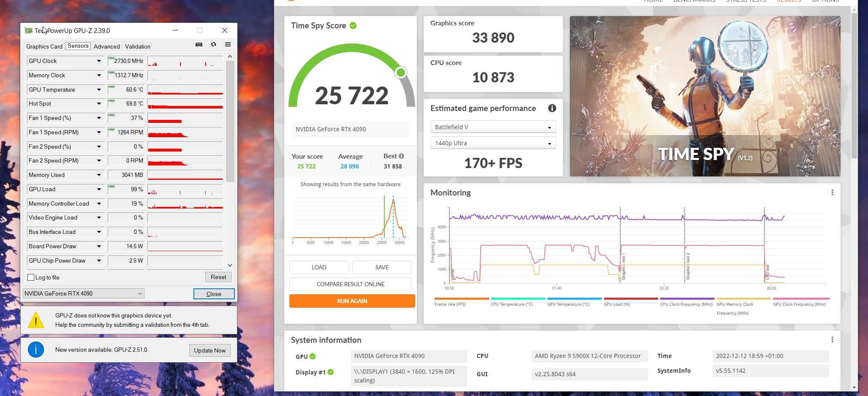Click the info icon next to Best score
This screenshot has width=868, height=396.
click(401, 156)
